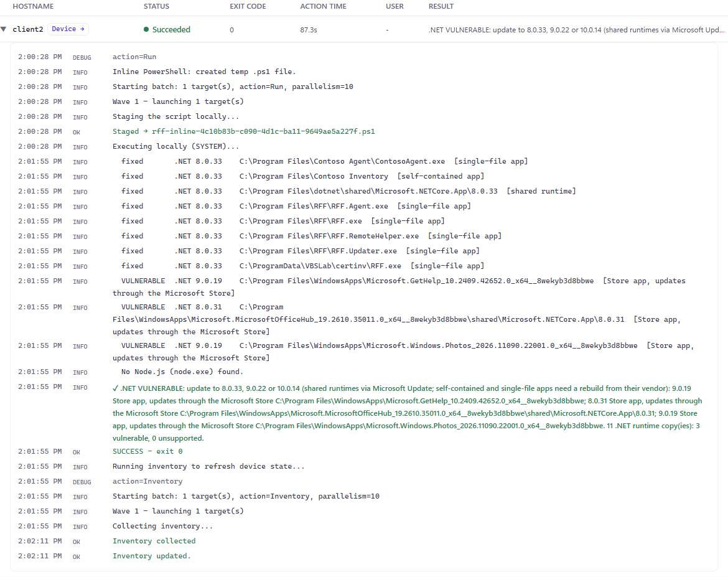Click the RFF.Agent.exe fixed line

[x=296, y=206]
